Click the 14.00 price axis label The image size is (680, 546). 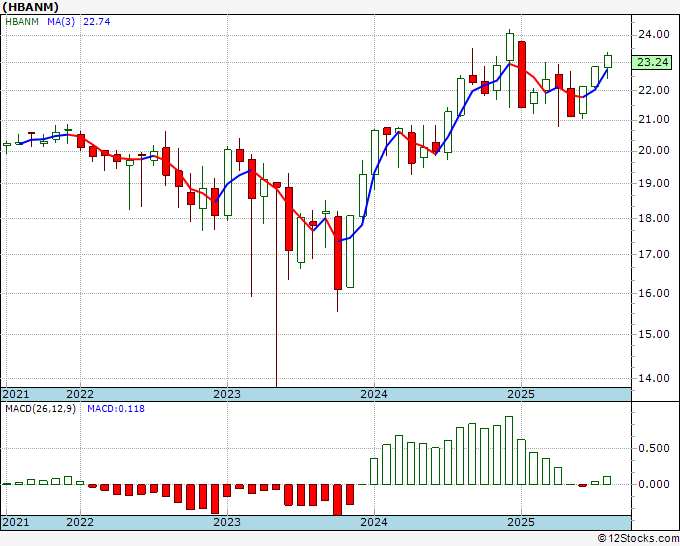pos(654,378)
